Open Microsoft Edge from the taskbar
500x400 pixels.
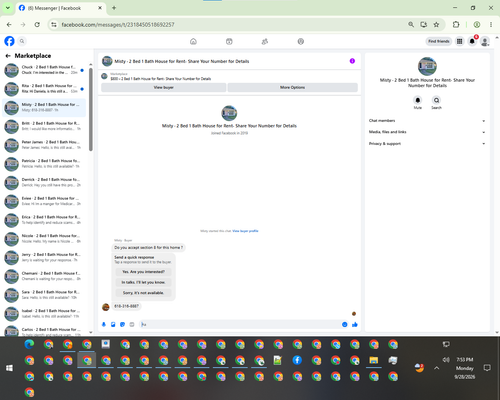[x=29, y=344]
